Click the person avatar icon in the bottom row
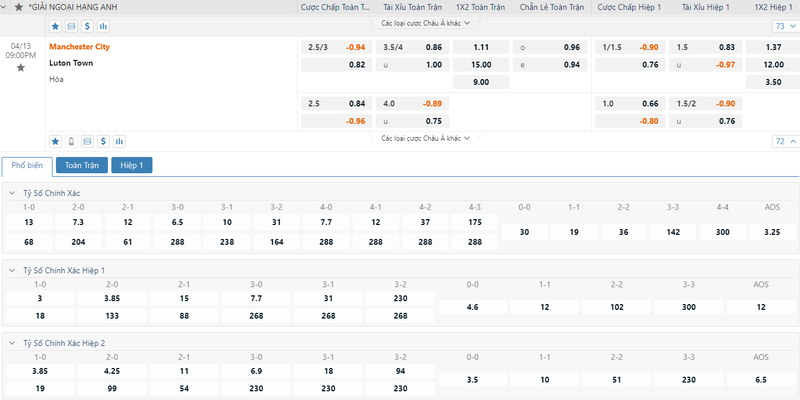The image size is (800, 400). pyautogui.click(x=71, y=141)
